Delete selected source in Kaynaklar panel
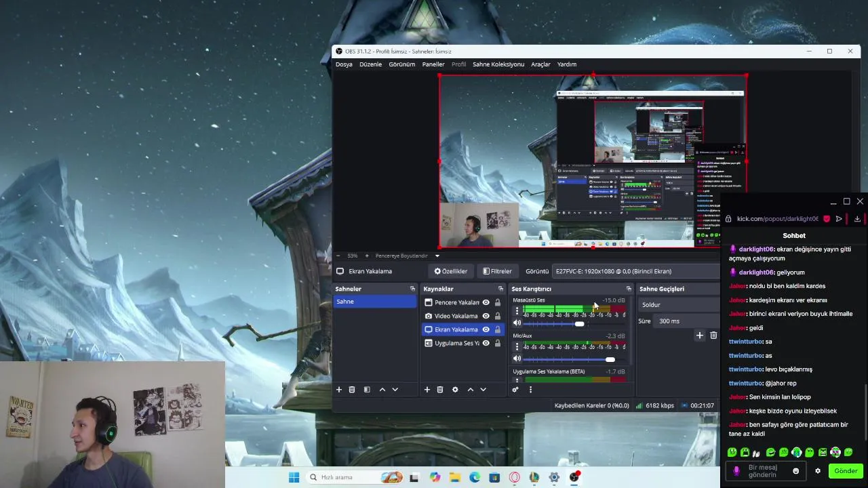 [x=440, y=390]
